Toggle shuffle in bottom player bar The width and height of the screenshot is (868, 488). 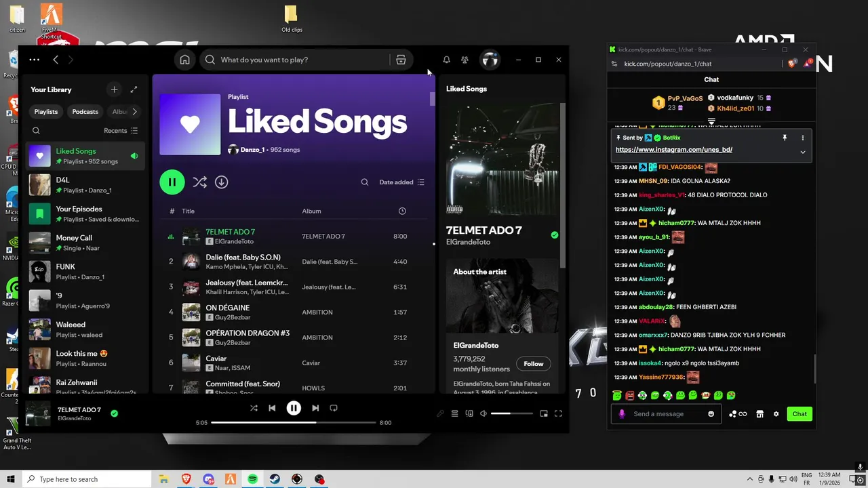(x=254, y=408)
